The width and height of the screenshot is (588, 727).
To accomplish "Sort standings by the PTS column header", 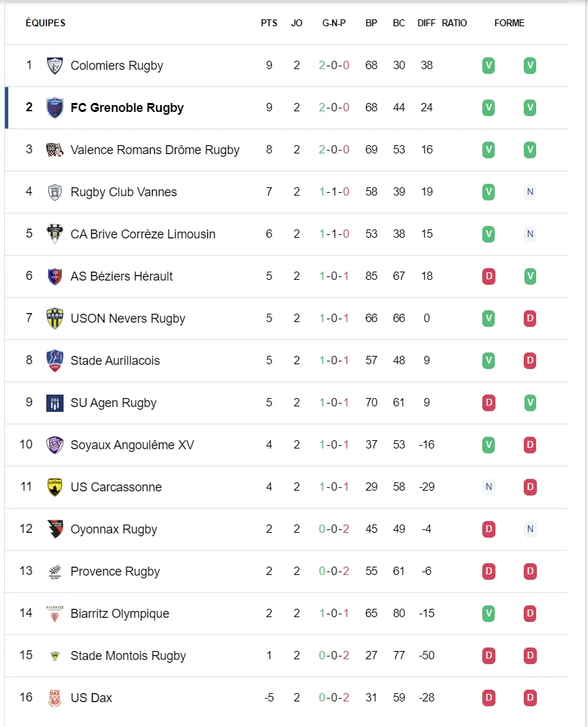I will [x=269, y=23].
